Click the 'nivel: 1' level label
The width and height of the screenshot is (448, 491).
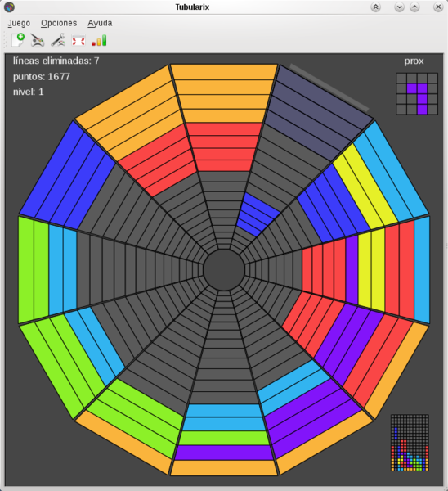pos(28,92)
